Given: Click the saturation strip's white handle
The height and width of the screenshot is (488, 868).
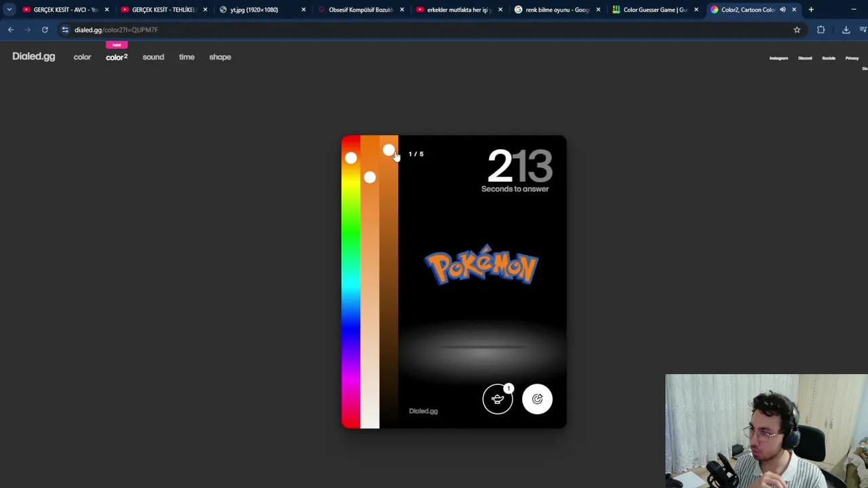Looking at the screenshot, I should point(370,178).
